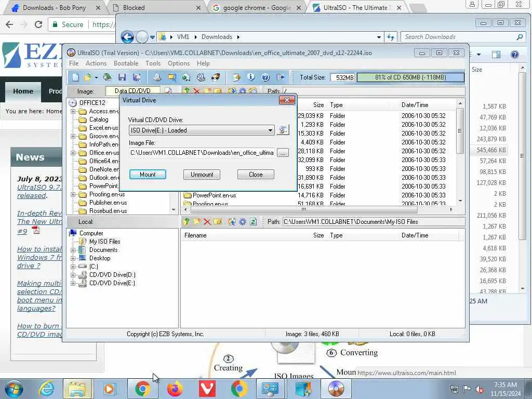The image size is (532, 399).
Task: Expand the Documents node in Local tree
Action: click(x=73, y=250)
